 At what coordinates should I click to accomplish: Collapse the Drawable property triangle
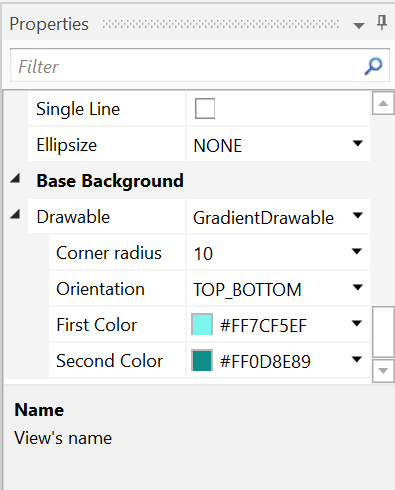pyautogui.click(x=15, y=214)
